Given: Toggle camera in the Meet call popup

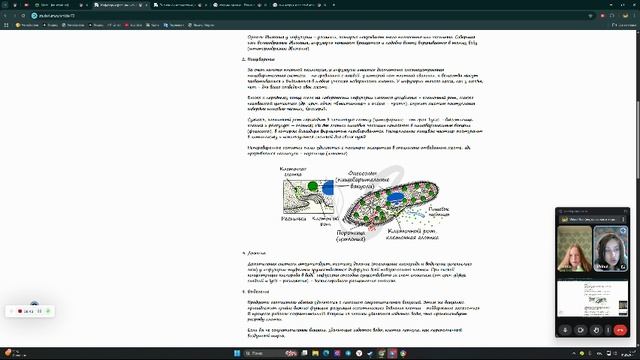Looking at the screenshot, I should (580, 330).
